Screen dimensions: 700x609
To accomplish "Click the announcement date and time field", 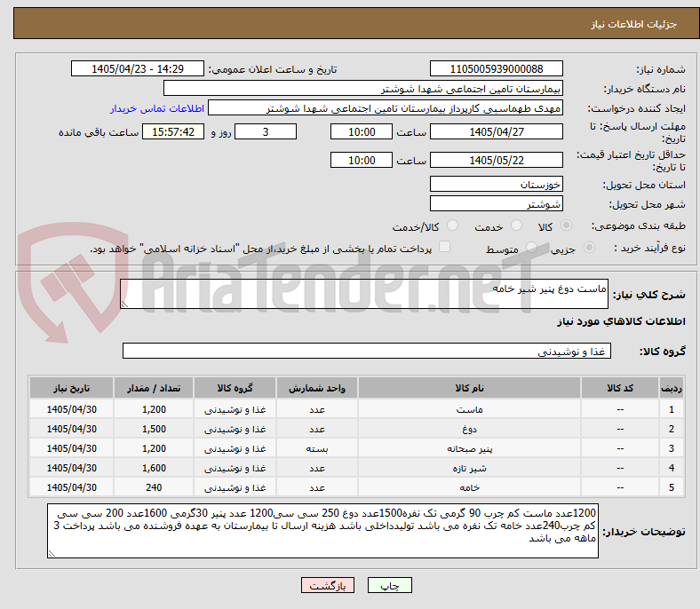I will click(138, 68).
